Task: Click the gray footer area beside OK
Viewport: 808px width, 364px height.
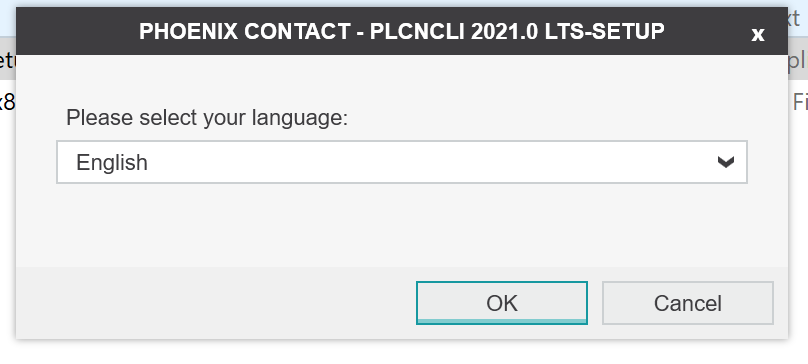Action: coord(215,303)
